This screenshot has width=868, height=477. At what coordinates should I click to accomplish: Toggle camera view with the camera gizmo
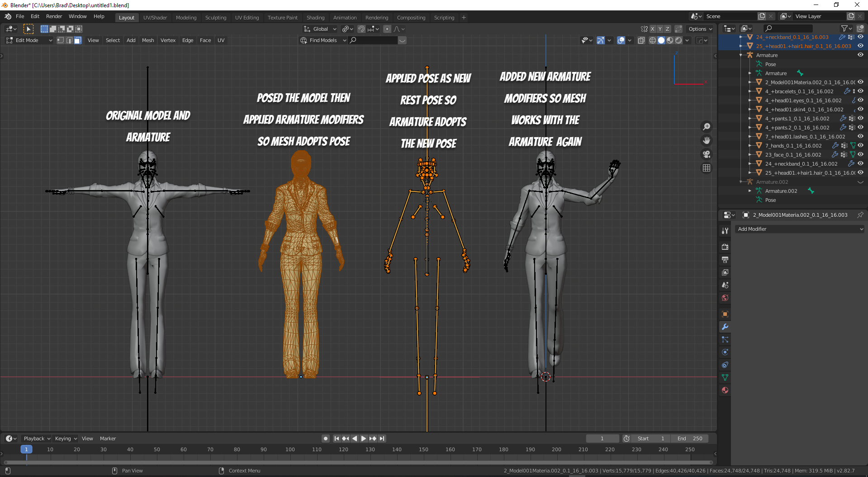click(x=707, y=154)
